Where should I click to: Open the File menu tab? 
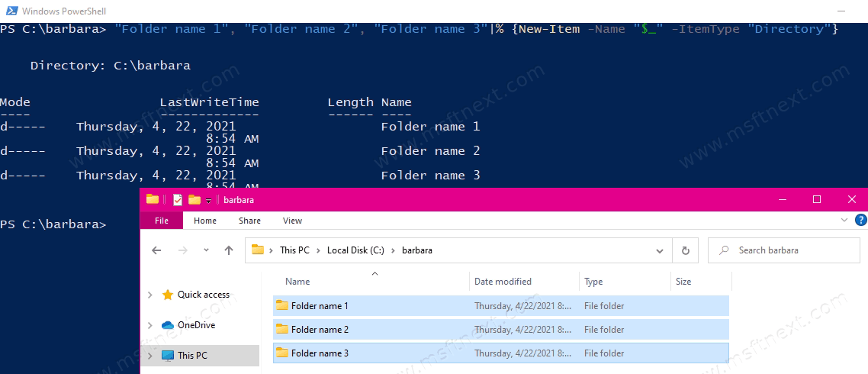click(162, 221)
